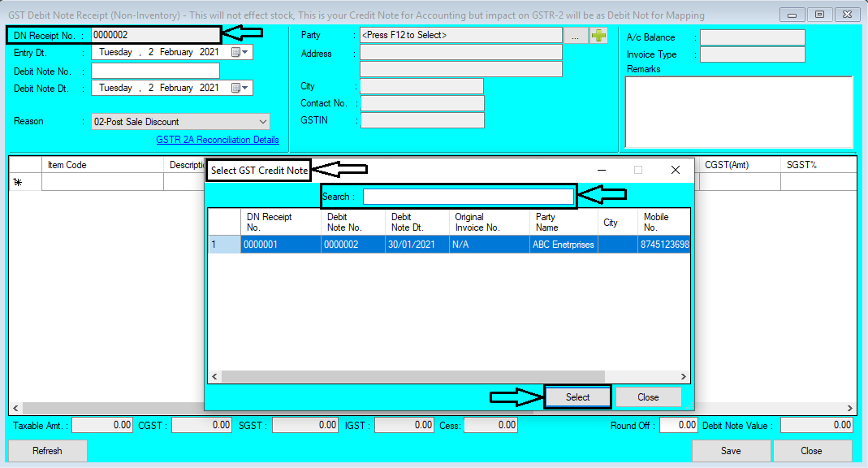
Task: Click the GSTIN input field
Action: coord(421,119)
